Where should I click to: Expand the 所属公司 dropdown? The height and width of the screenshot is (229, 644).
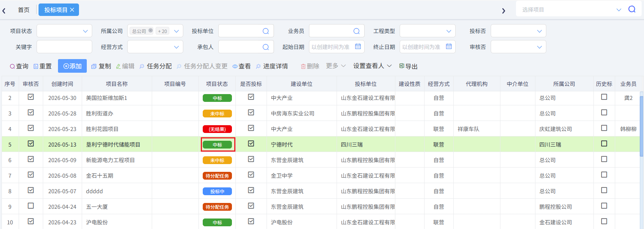tap(176, 31)
